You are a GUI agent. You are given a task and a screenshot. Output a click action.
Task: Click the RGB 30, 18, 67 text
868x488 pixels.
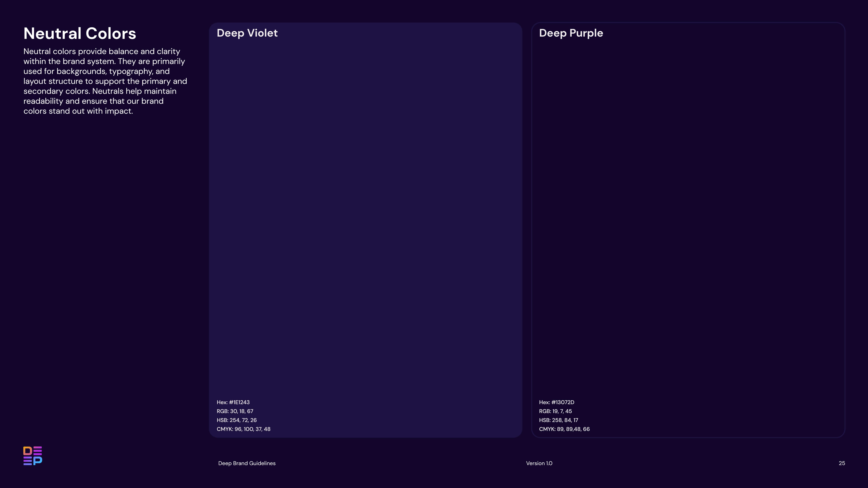point(235,411)
